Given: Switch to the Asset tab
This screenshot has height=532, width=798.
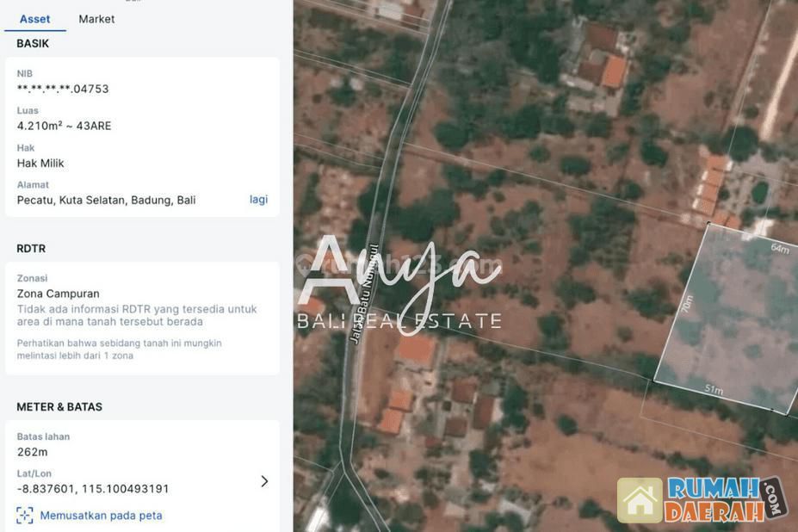Looking at the screenshot, I should coord(34,19).
